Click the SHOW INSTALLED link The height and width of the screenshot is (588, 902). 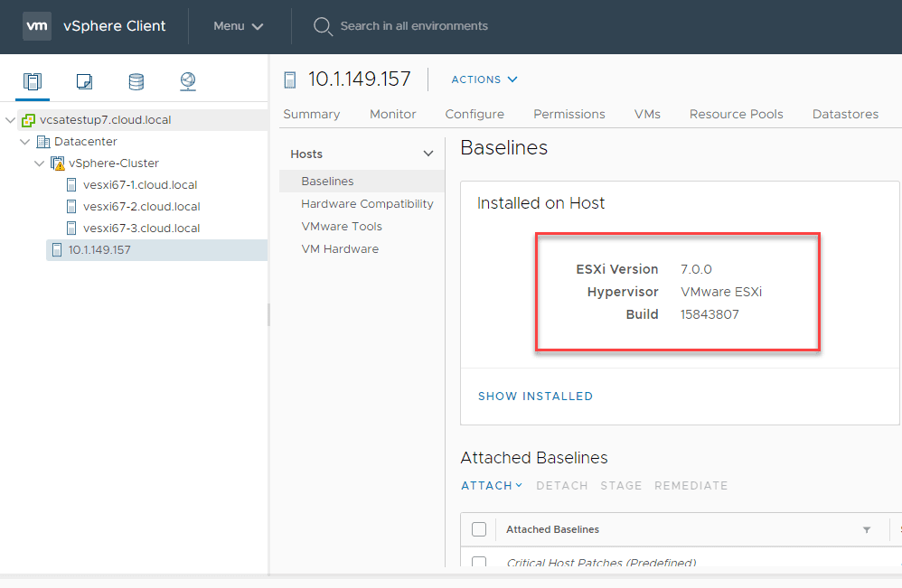pos(535,396)
